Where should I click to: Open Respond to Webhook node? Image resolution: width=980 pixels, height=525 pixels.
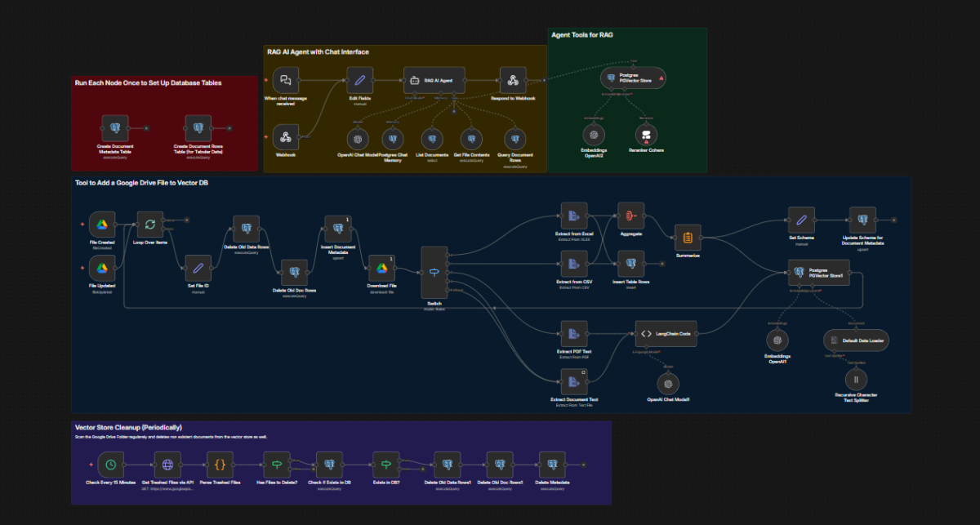click(514, 81)
